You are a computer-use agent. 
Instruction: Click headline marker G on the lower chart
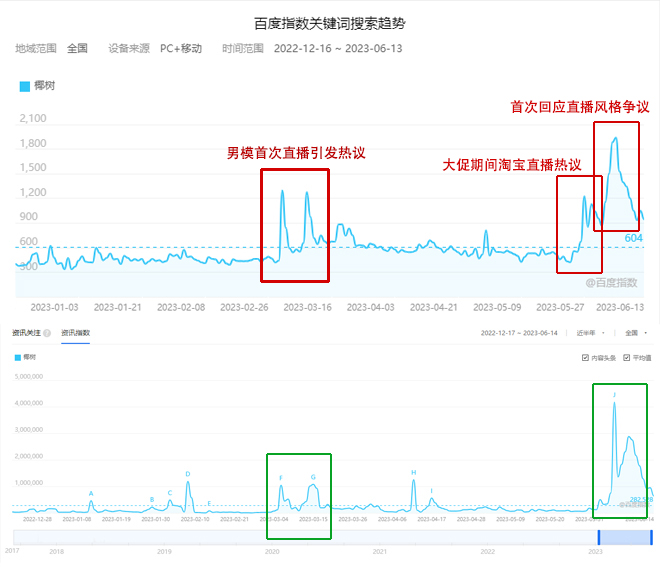[x=313, y=477]
